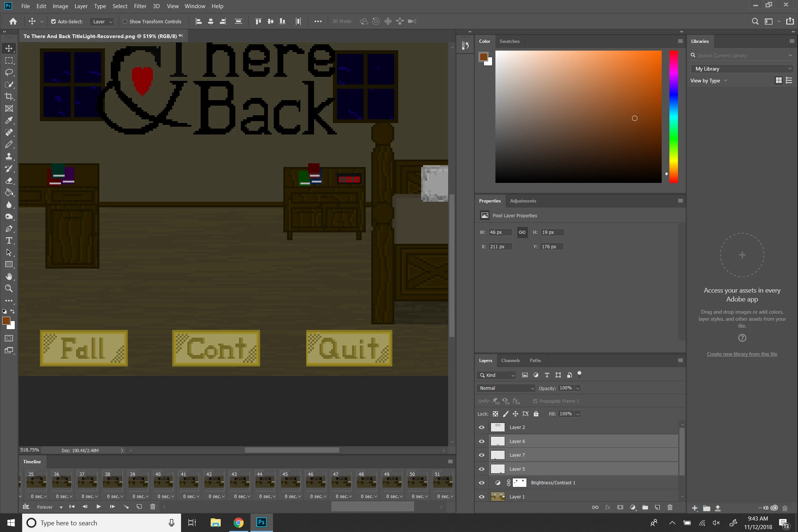The image size is (798, 532).
Task: Create a new layer group folder icon
Action: coord(645,507)
